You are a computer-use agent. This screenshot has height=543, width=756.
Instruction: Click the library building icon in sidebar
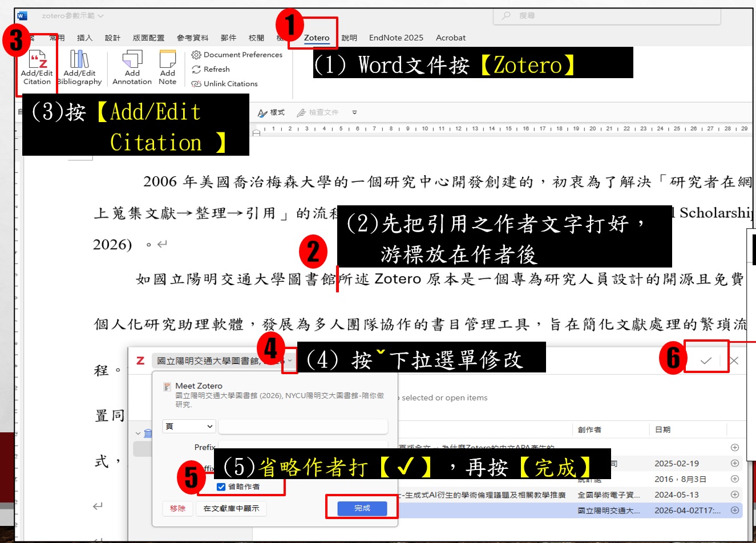click(148, 433)
